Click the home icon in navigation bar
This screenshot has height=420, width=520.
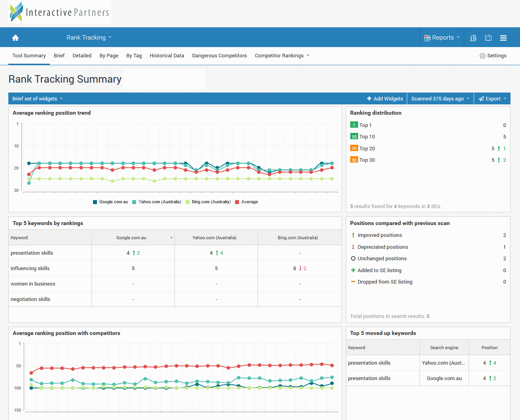coord(15,38)
